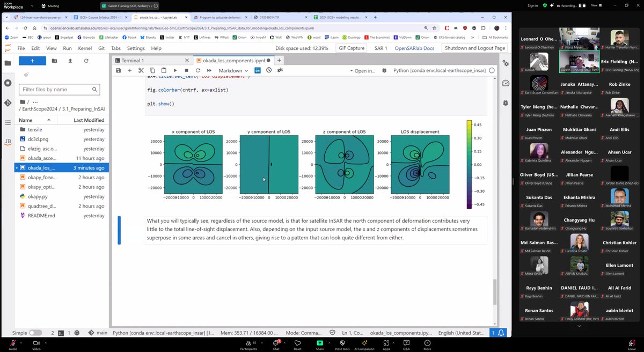
Task: Select the dc3d.png file
Action: pos(62,139)
